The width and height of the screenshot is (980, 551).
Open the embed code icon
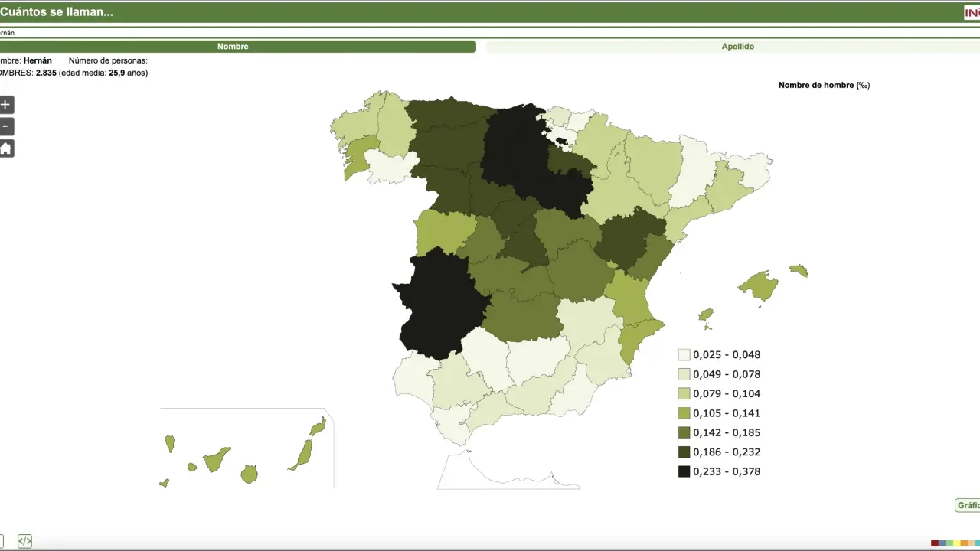(24, 541)
